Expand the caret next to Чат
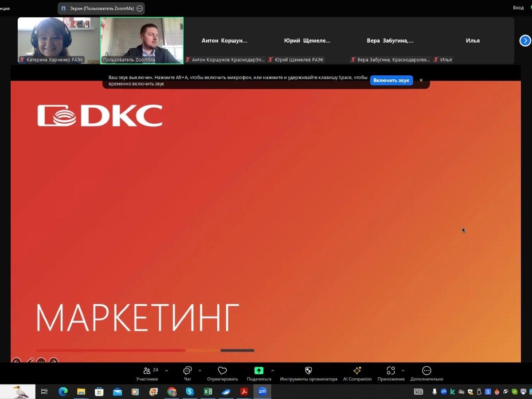The width and height of the screenshot is (532, 399). coord(200,371)
